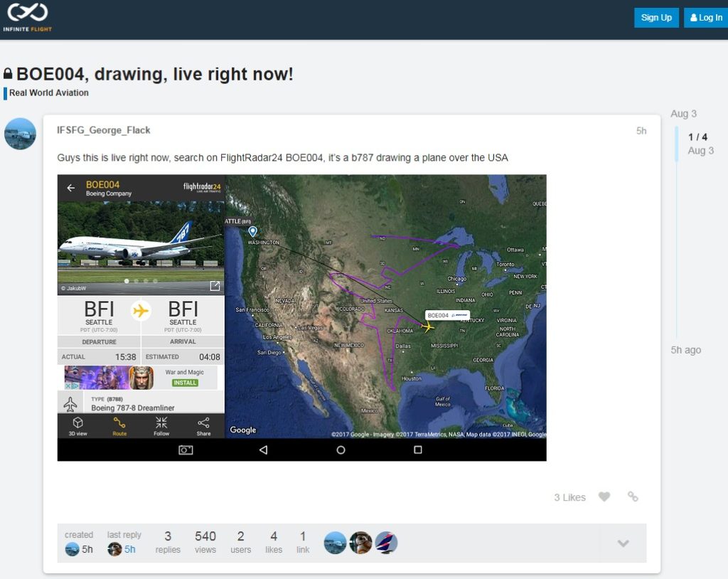The image size is (728, 579).
Task: Click the topic creator avatar under created
Action: click(x=72, y=549)
